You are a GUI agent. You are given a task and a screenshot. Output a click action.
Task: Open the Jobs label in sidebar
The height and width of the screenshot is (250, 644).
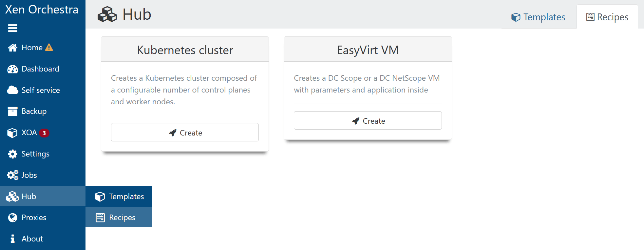coord(29,175)
